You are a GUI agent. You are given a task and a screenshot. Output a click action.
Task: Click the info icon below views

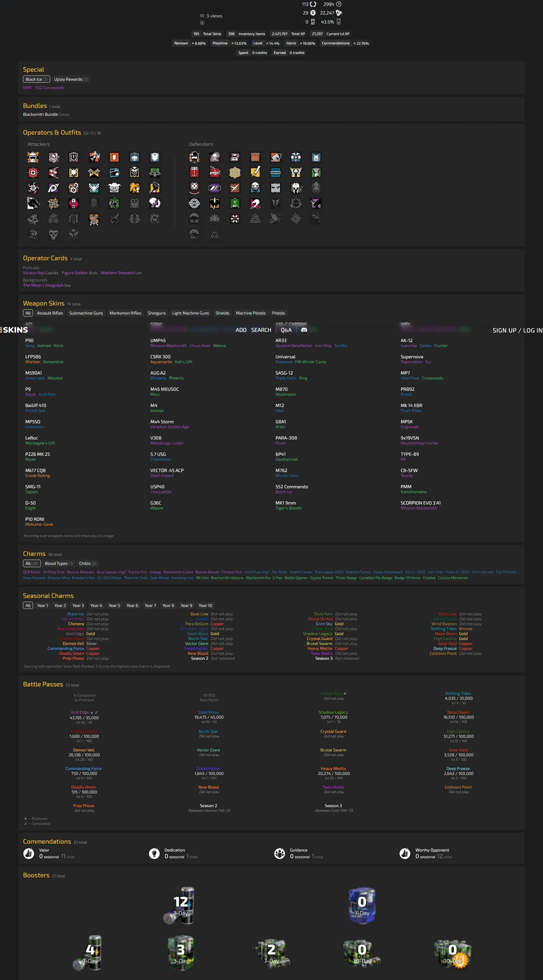(202, 23)
